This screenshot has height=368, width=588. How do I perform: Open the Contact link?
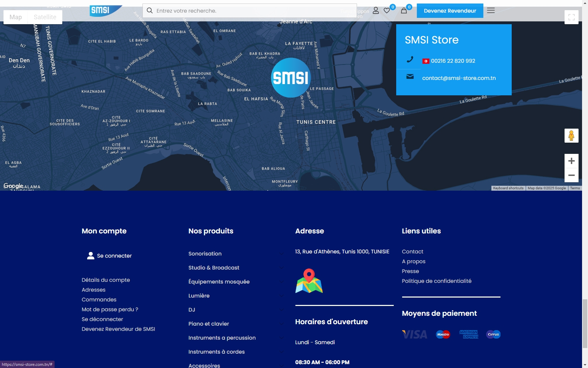[412, 252]
